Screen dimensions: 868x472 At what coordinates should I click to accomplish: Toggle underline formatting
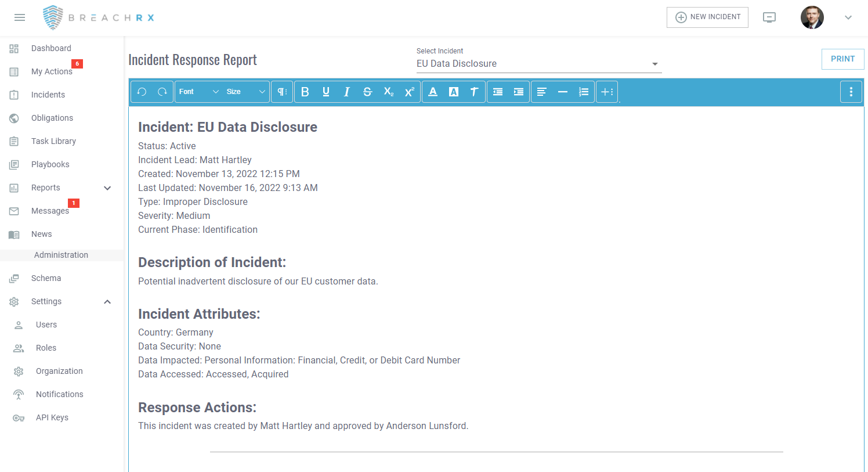[326, 91]
